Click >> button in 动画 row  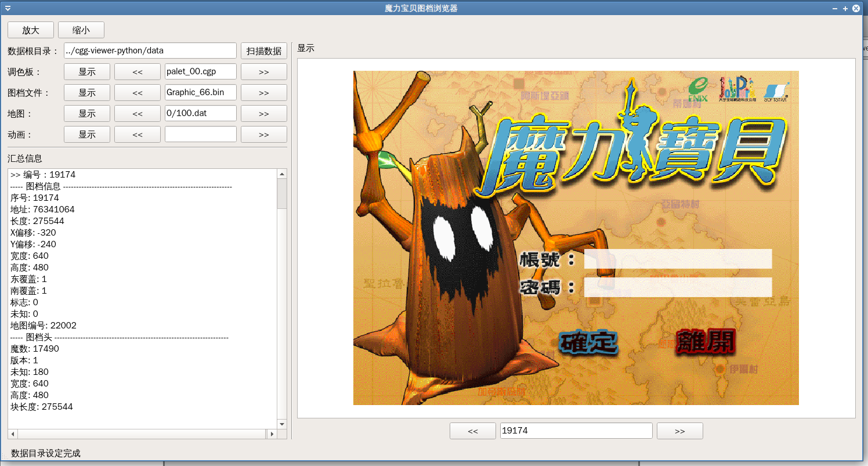(264, 135)
